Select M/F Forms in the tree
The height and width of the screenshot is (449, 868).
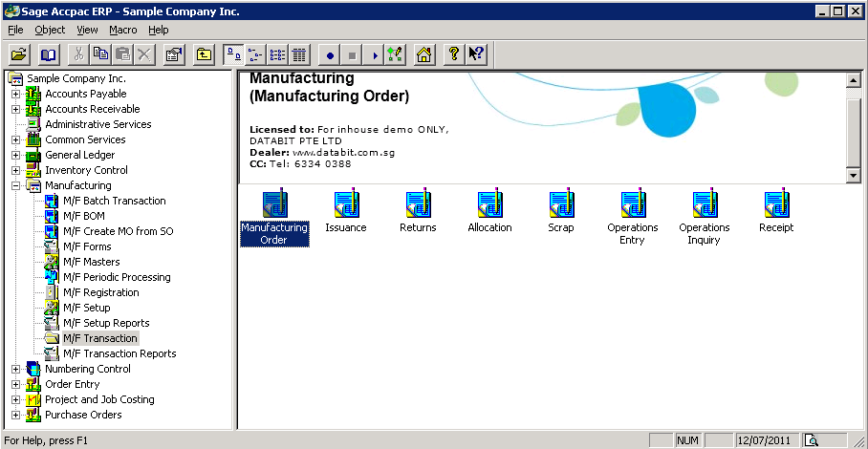[87, 246]
